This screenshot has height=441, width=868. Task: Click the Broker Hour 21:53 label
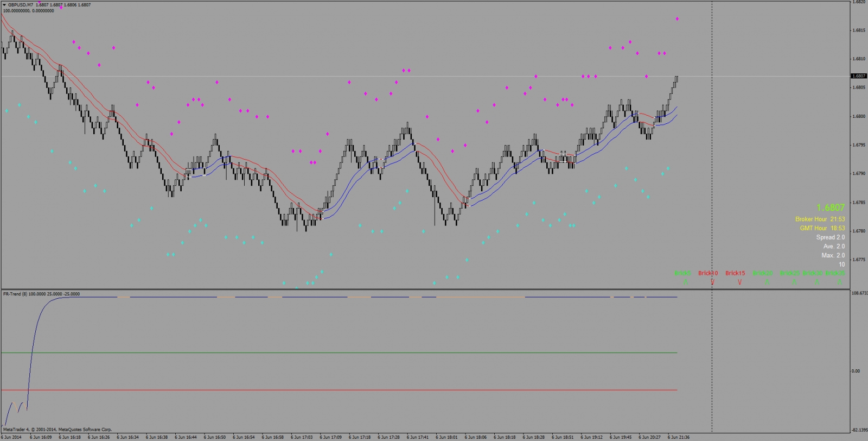pyautogui.click(x=820, y=219)
